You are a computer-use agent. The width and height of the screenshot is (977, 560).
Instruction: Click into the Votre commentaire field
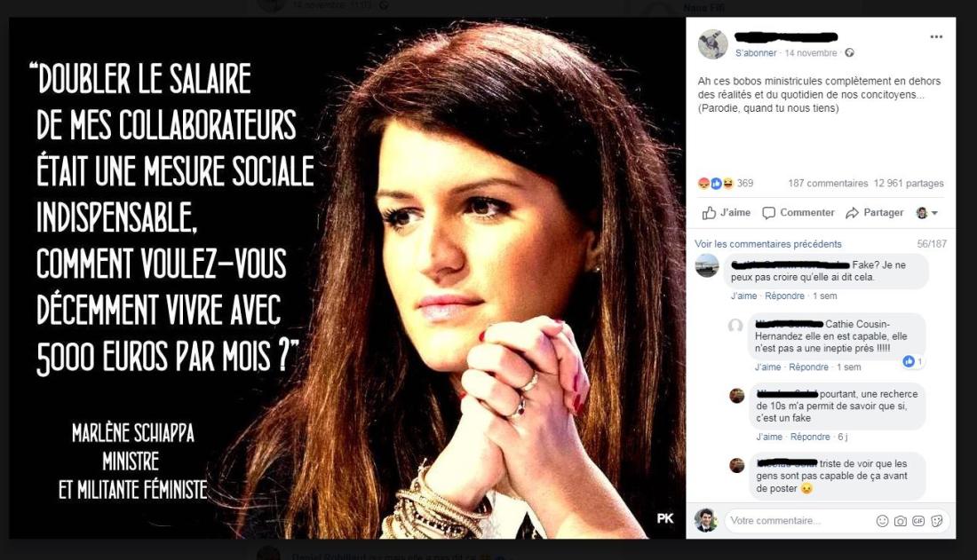[x=799, y=521]
